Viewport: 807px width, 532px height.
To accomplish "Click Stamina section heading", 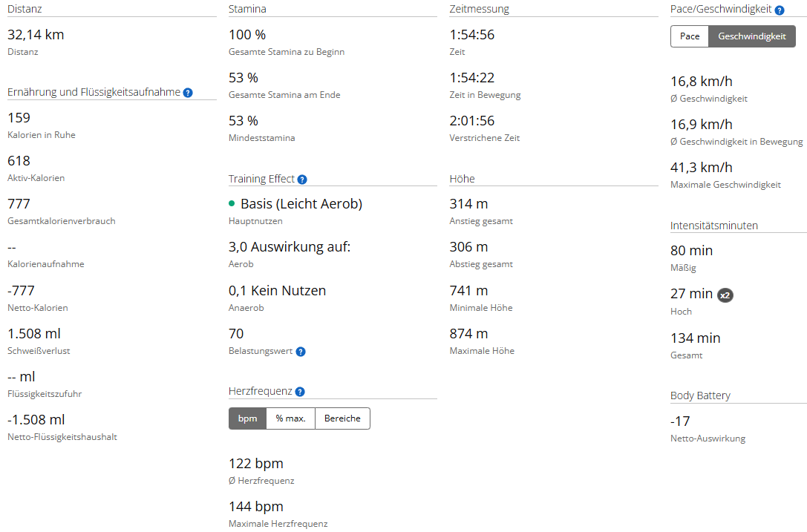I will pyautogui.click(x=247, y=9).
